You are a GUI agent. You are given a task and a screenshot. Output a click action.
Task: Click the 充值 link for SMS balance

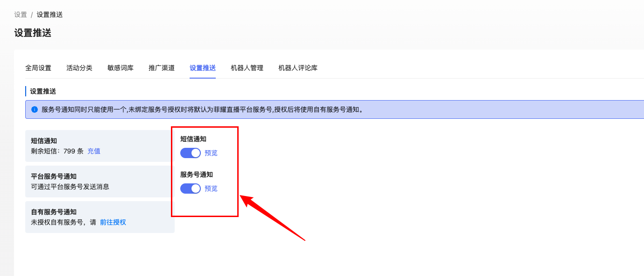coord(94,151)
